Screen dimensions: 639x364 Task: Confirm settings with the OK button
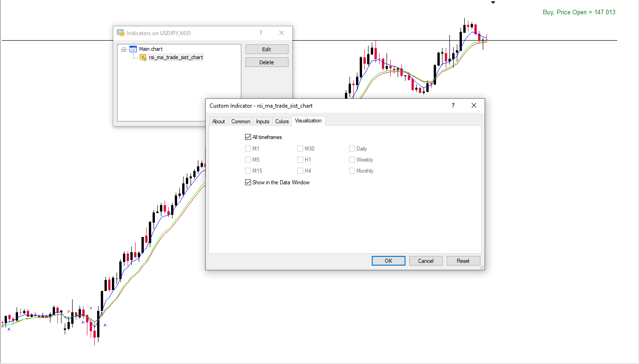(388, 261)
